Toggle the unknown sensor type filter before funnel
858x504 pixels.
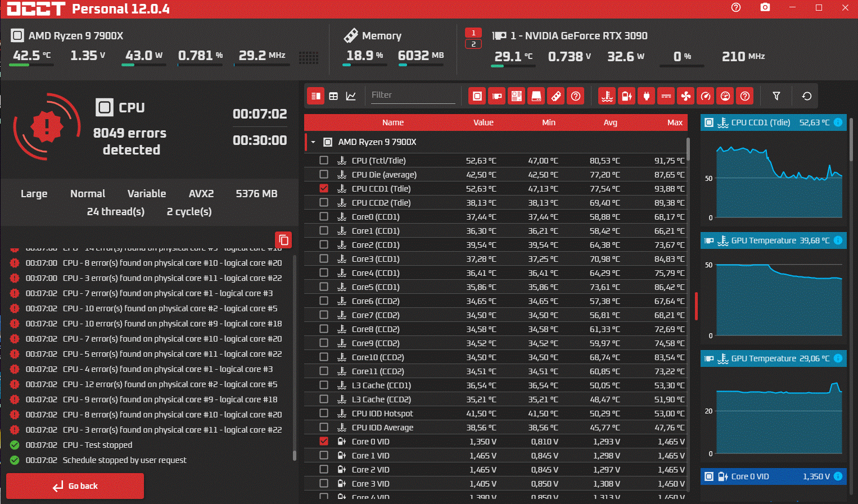[x=745, y=96]
